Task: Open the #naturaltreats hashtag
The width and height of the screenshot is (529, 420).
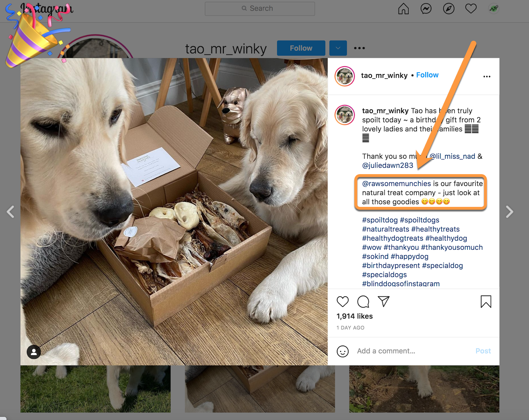Action: (x=386, y=229)
